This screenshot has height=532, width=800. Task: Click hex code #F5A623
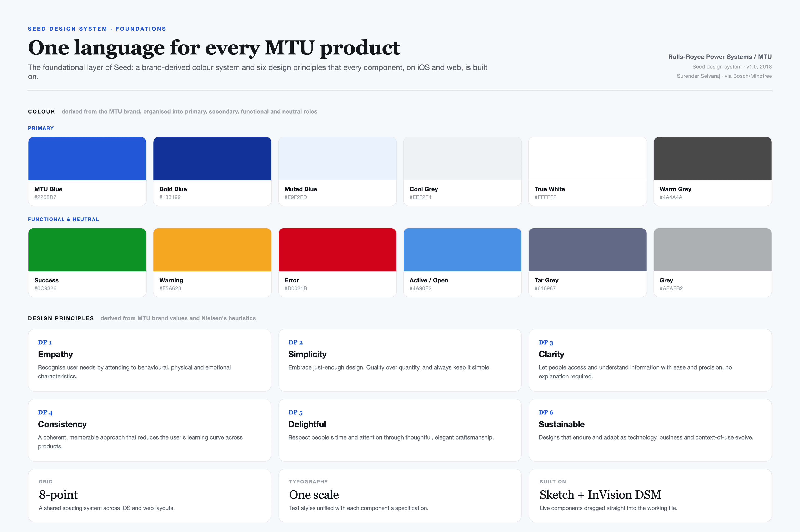pos(170,288)
